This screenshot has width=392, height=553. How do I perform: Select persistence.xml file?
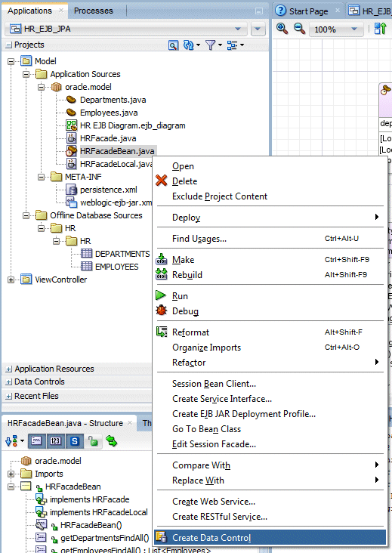(x=109, y=190)
